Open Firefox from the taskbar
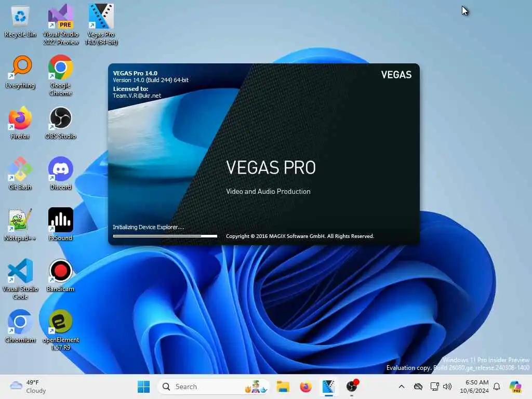This screenshot has height=399, width=532. coord(305,387)
